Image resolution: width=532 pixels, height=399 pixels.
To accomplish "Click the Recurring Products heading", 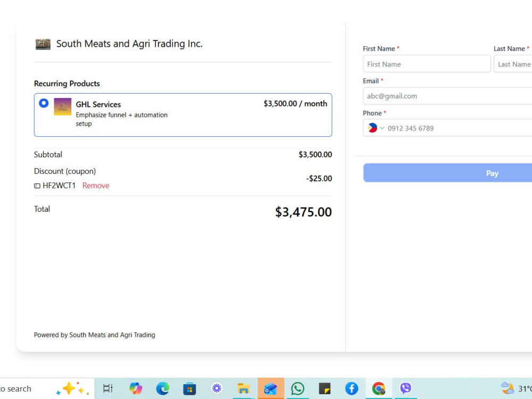I will click(67, 84).
